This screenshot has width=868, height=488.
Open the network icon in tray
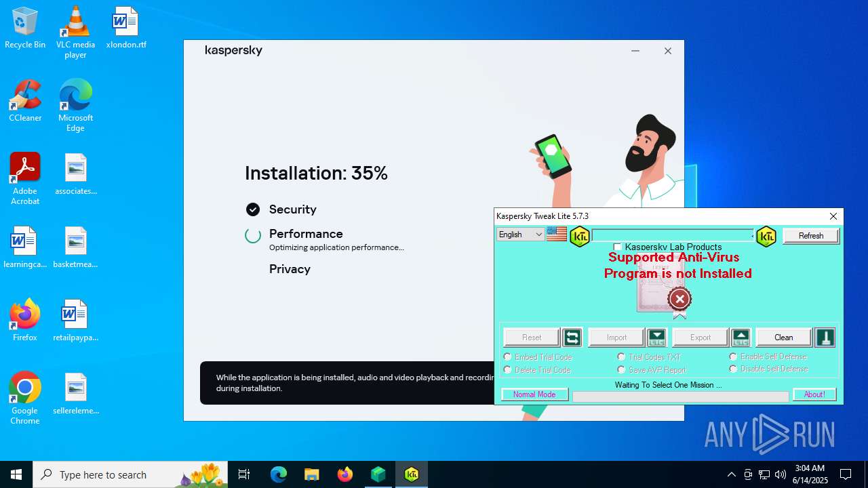[764, 474]
